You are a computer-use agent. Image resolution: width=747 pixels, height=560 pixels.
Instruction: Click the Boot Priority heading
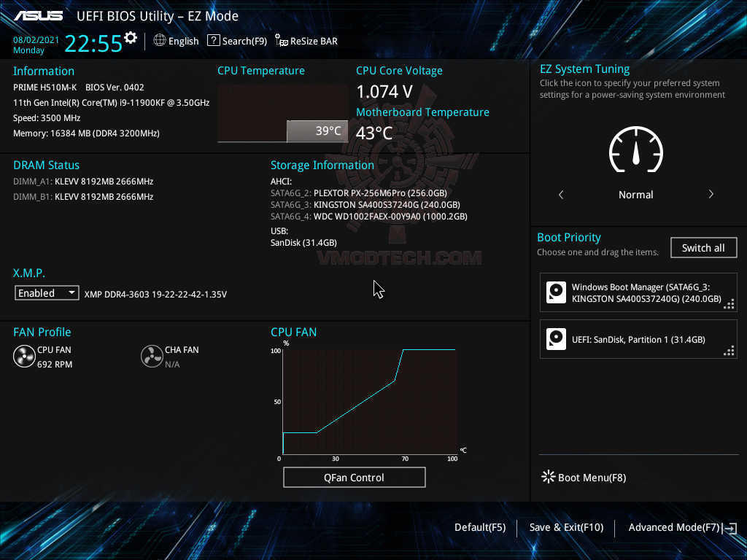tap(569, 237)
